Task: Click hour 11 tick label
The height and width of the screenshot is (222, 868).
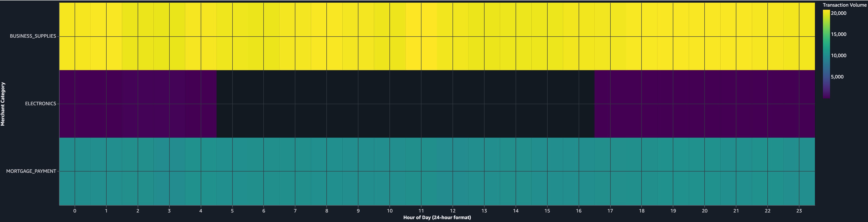Action: (x=421, y=211)
